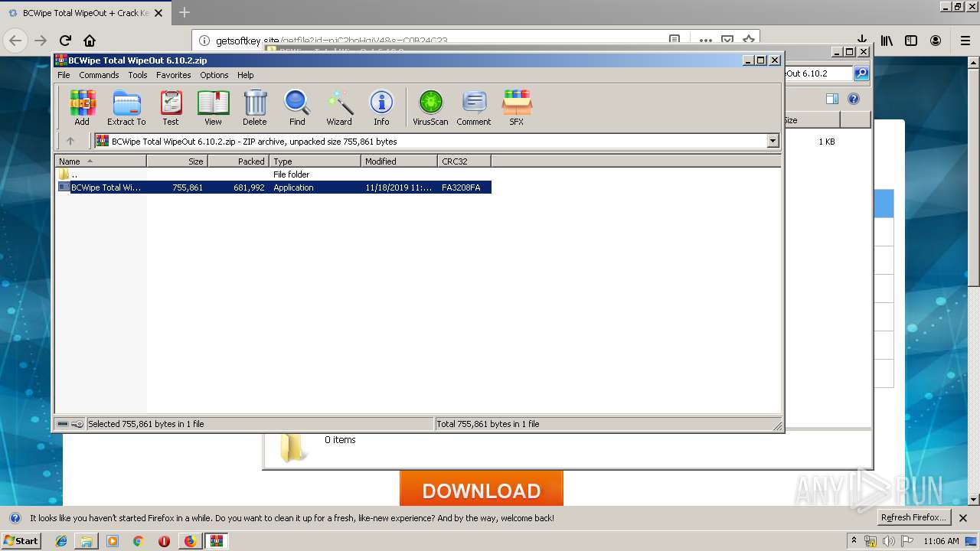Open the Options menu
Screen dimensions: 980x551
tap(214, 75)
